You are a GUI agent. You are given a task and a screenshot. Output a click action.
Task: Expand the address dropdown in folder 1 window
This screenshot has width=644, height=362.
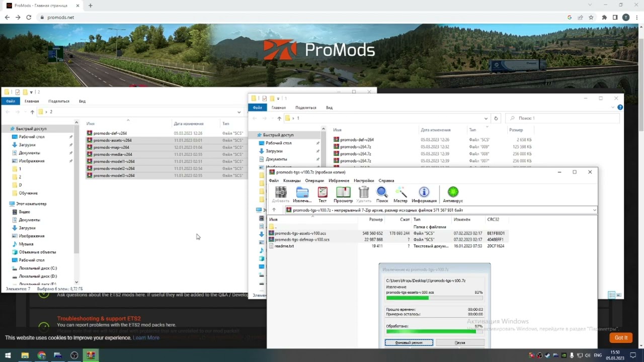click(486, 118)
